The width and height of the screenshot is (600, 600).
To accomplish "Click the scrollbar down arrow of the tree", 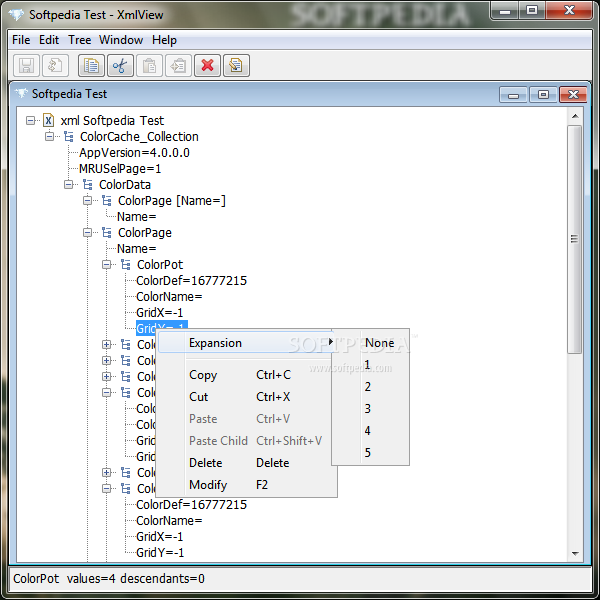I will click(575, 554).
